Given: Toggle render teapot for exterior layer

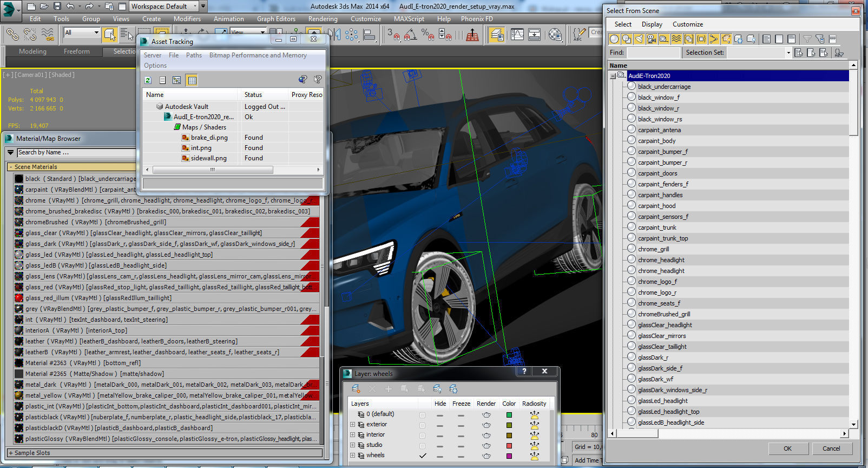Looking at the screenshot, I should pos(486,425).
